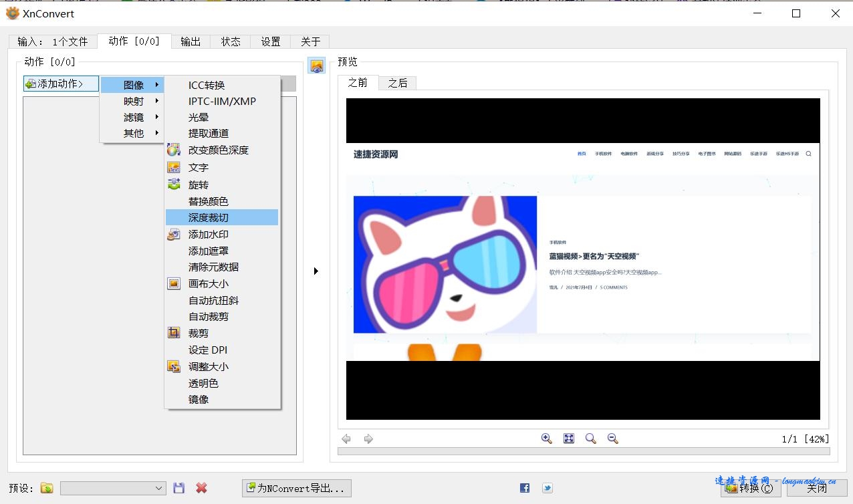
Task: Add the 文字 text action
Action: [222, 167]
